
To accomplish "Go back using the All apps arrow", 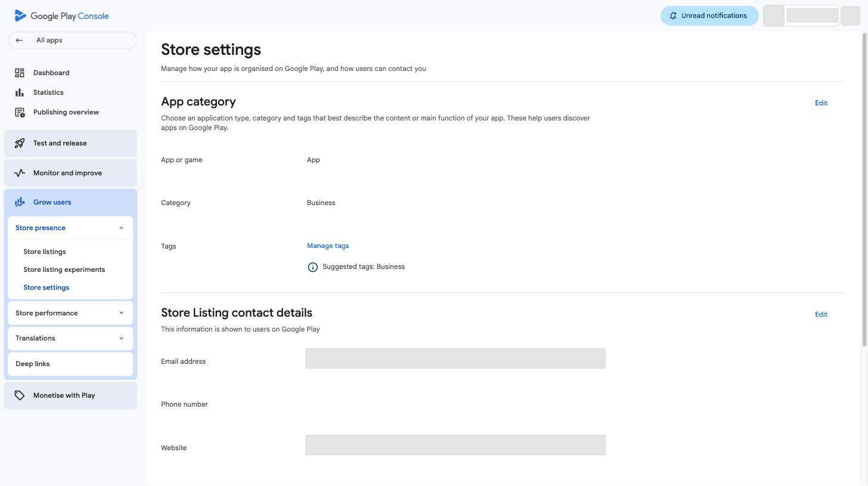I will tap(19, 41).
